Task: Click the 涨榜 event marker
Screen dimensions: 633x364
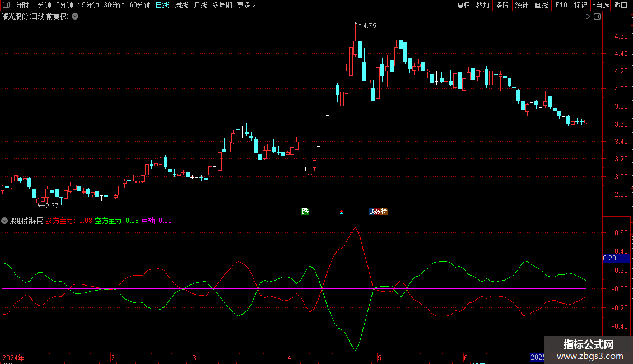Action: coord(381,212)
